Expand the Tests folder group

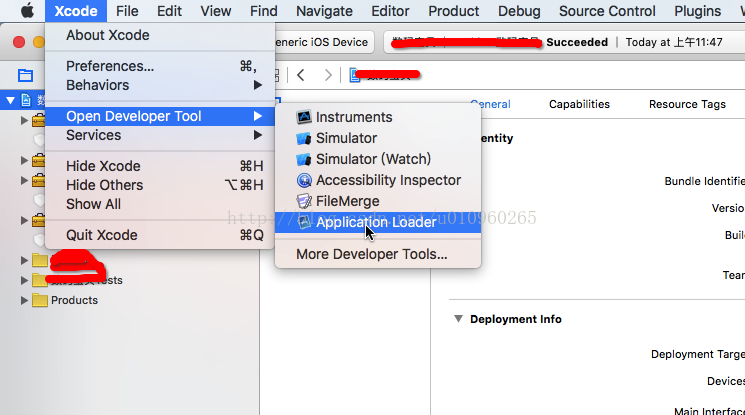24,280
